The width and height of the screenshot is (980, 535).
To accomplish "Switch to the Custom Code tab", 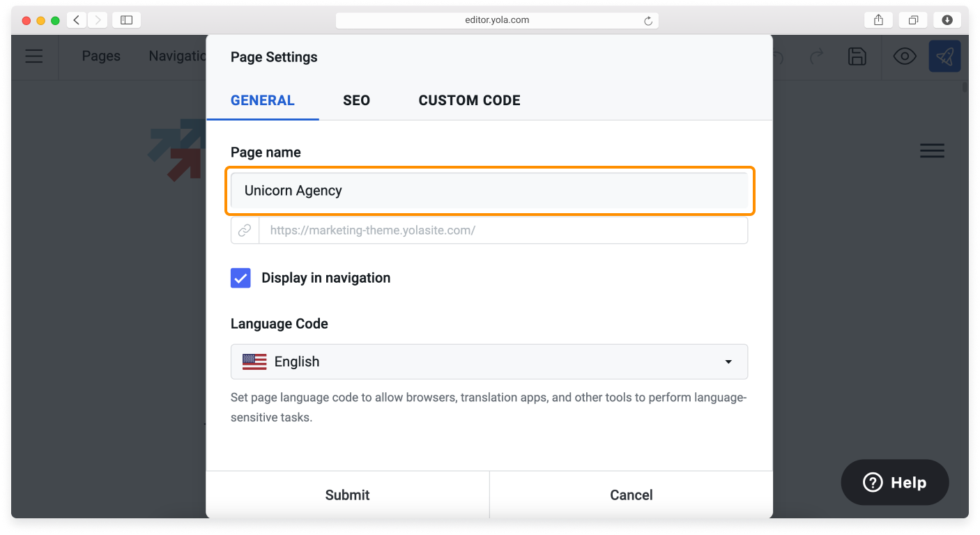I will pos(469,100).
